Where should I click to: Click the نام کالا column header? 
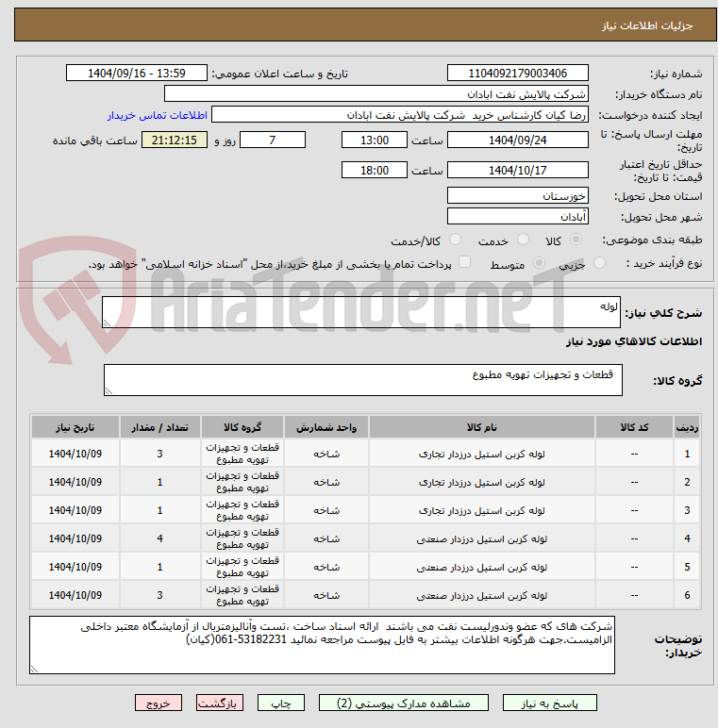point(481,427)
